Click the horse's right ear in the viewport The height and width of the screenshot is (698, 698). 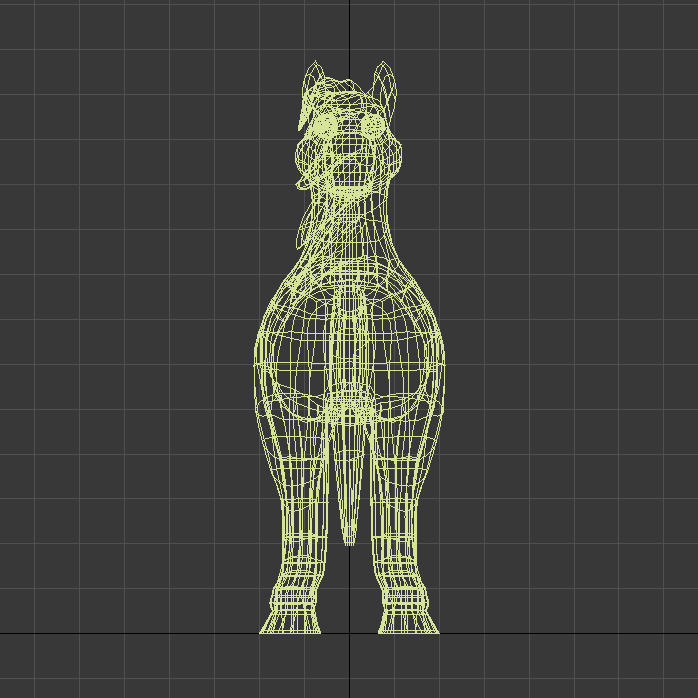pyautogui.click(x=386, y=83)
